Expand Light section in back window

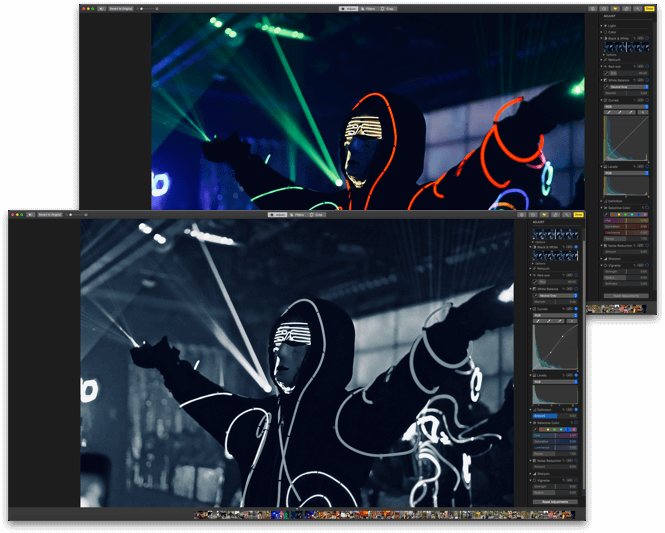tap(601, 26)
